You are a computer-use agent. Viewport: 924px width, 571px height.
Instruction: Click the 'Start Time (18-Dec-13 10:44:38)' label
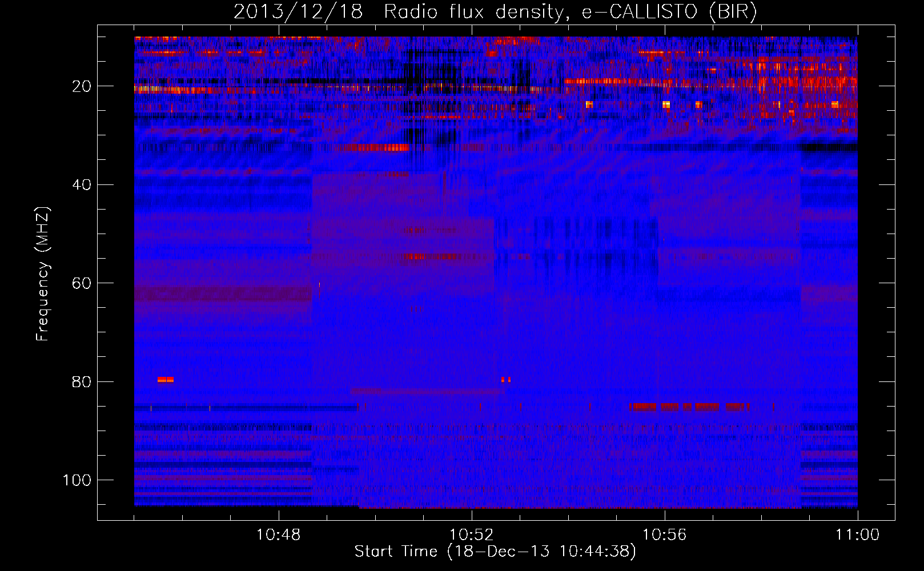(x=495, y=552)
